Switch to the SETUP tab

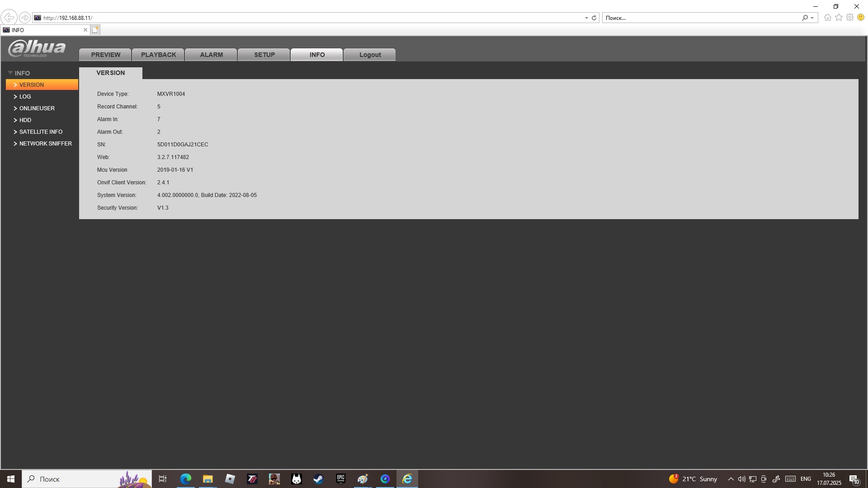pos(264,55)
